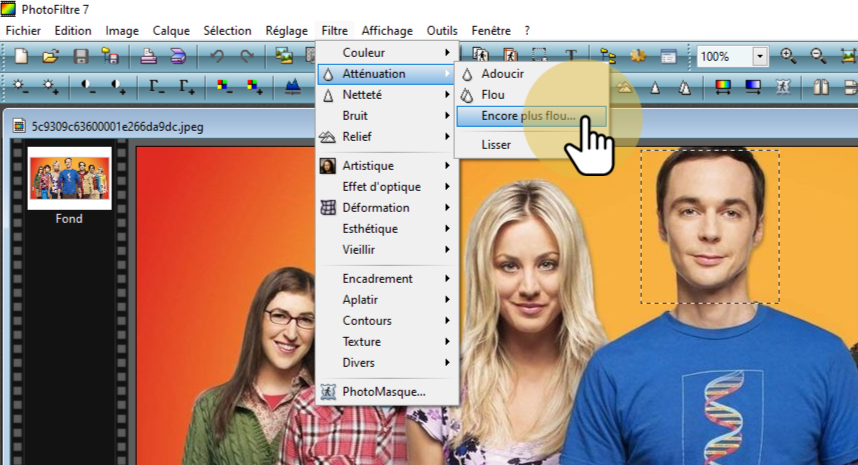Expand the Divers submenu
The height and width of the screenshot is (465, 858).
tap(387, 363)
